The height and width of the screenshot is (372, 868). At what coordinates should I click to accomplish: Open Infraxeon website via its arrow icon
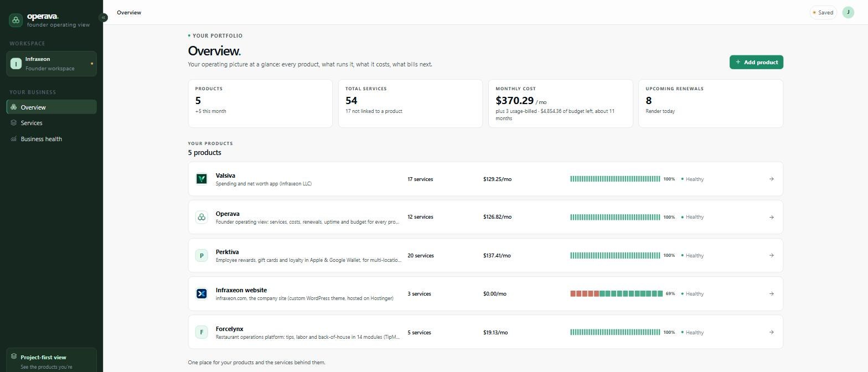coord(771,293)
